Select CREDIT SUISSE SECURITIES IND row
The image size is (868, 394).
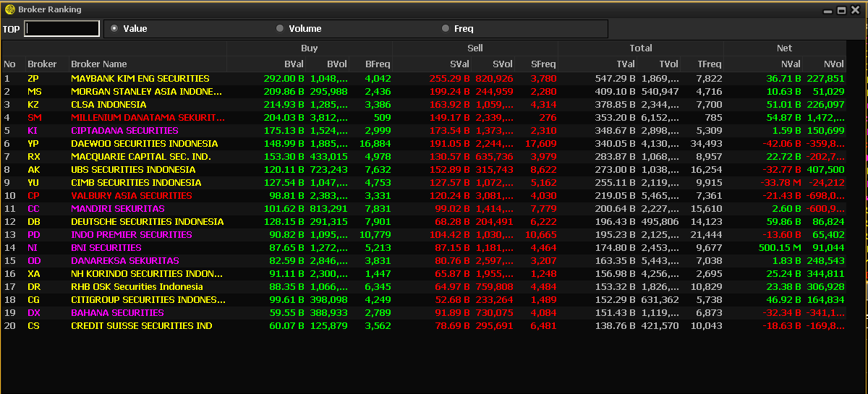[x=424, y=325]
